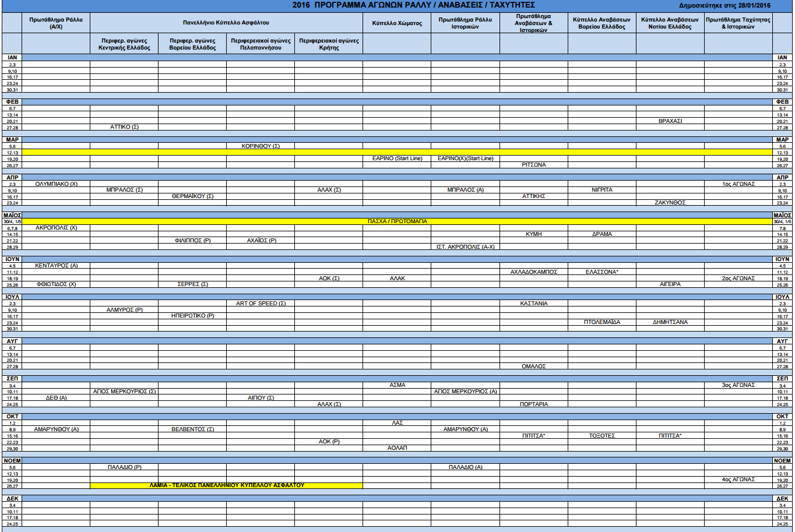Click the yellow ΠΑΣΧΑ / ΠΡΩΤΟΜΑΓΙΑ banner
This screenshot has width=795, height=532.
pyautogui.click(x=397, y=221)
